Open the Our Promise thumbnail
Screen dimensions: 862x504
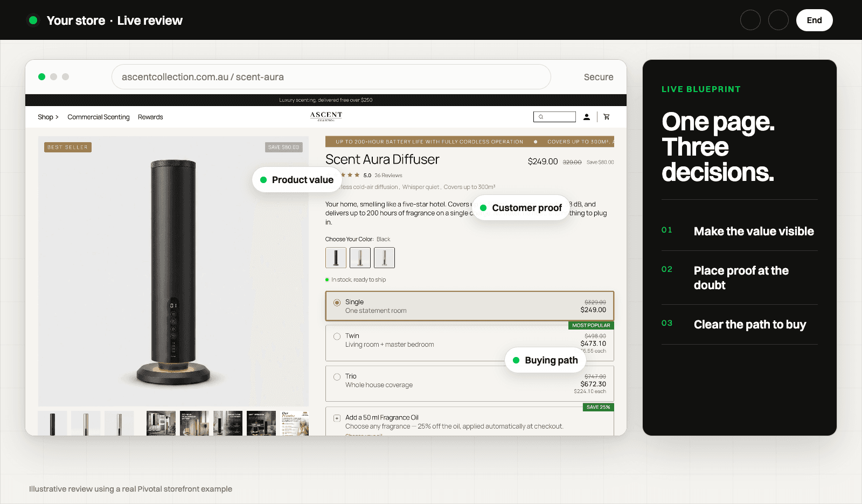click(x=295, y=423)
